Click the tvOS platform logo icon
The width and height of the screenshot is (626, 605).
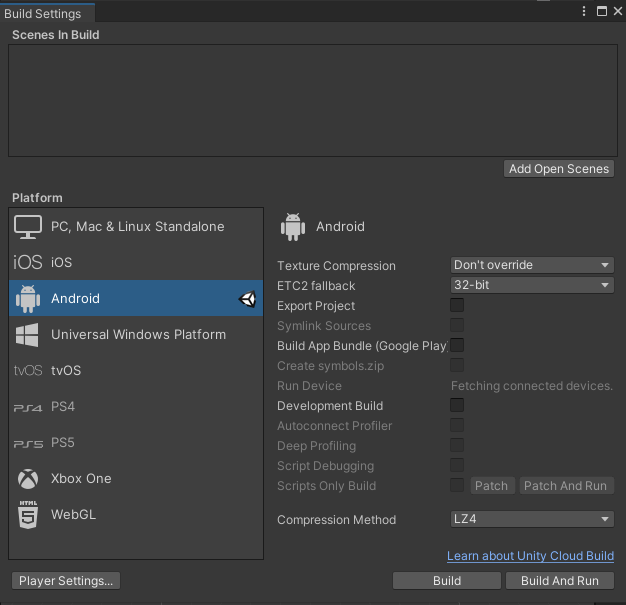[x=28, y=371]
